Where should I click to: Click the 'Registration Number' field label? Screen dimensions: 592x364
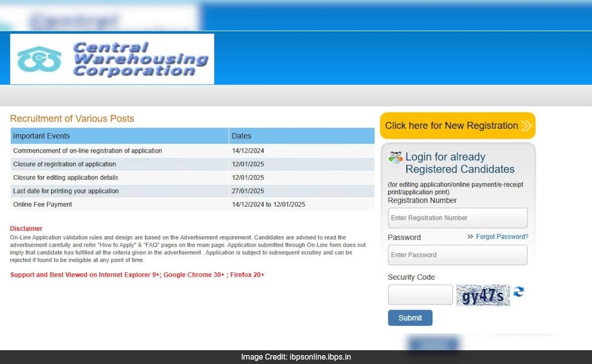point(422,200)
